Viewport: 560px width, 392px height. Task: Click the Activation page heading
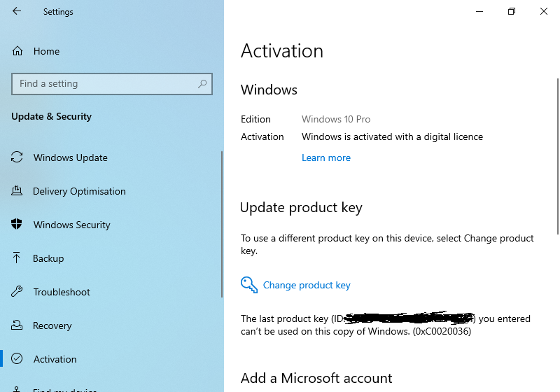pos(282,50)
